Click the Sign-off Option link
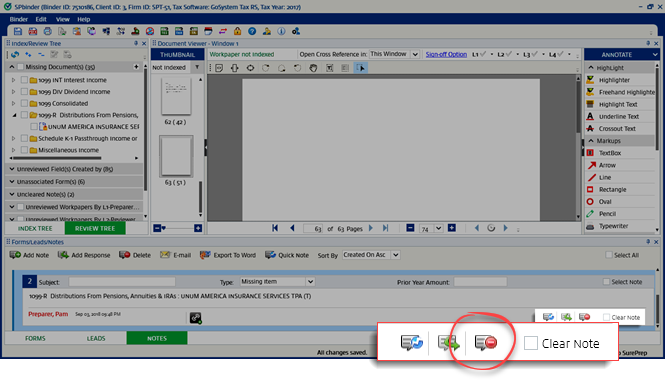The image size is (665, 383). [446, 54]
